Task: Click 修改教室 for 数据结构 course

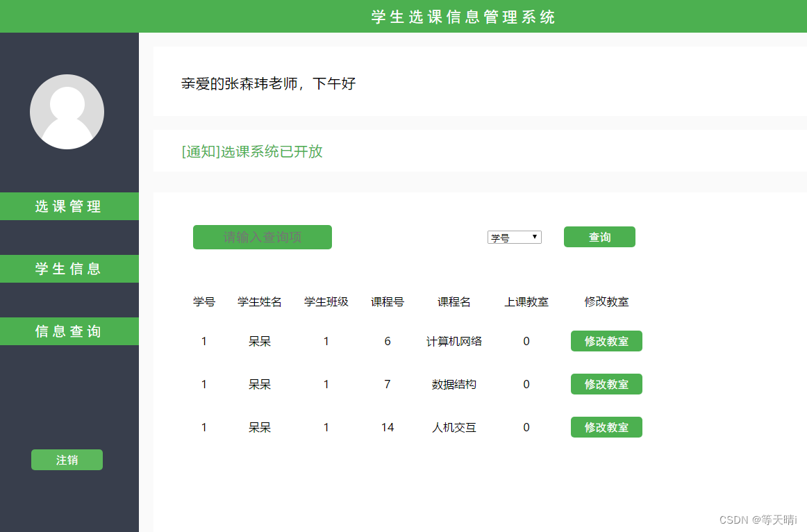Action: click(x=606, y=384)
